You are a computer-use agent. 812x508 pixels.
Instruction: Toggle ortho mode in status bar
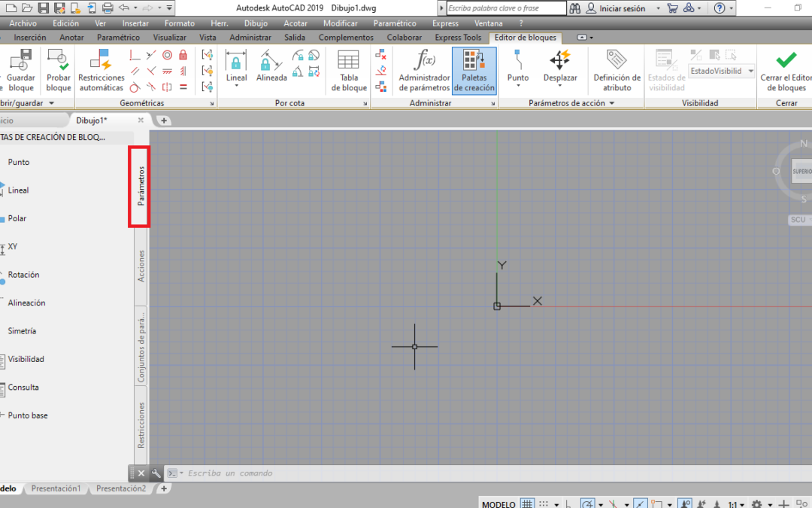coord(568,503)
